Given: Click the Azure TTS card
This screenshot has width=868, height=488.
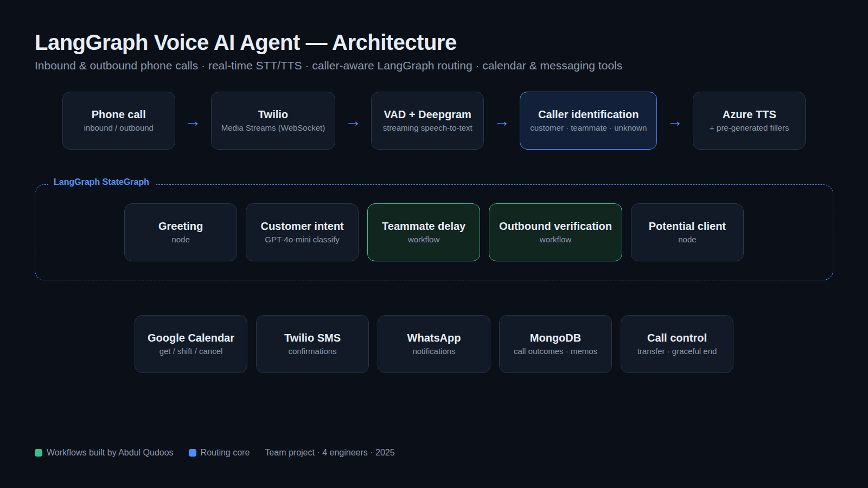Looking at the screenshot, I should tap(749, 120).
